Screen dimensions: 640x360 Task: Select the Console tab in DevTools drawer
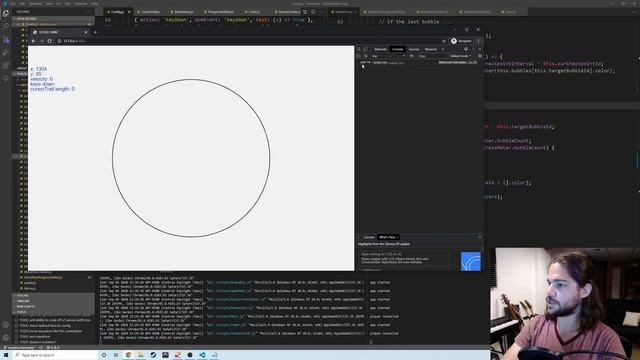click(369, 237)
